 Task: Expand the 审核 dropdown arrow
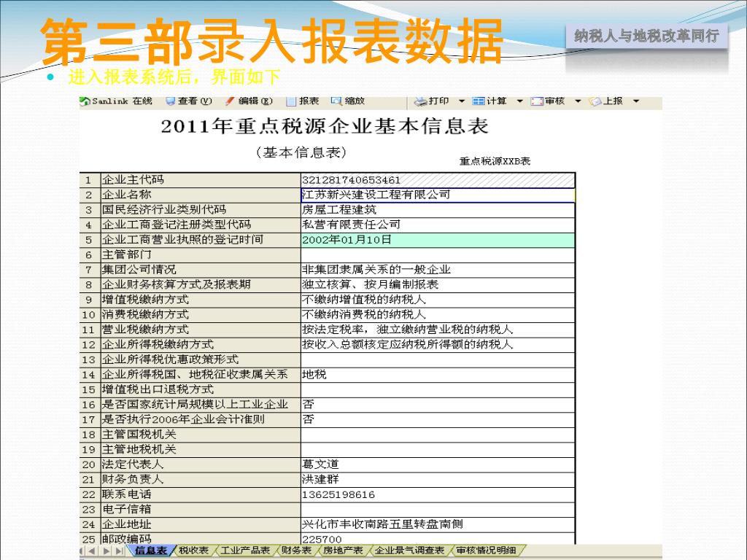[578, 101]
